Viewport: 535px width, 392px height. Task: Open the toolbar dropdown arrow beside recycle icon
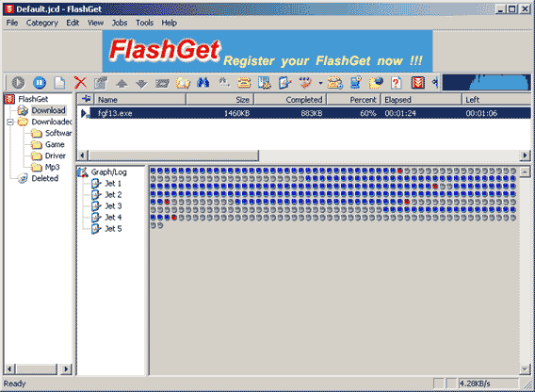point(320,83)
